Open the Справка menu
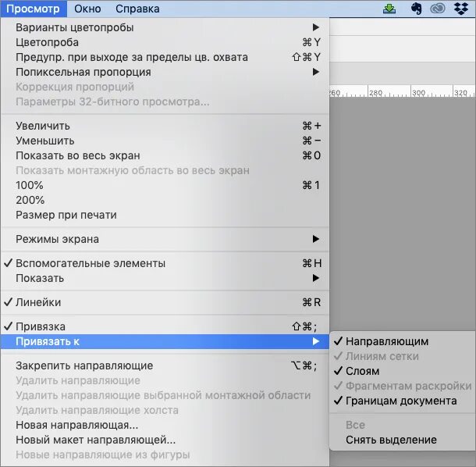The width and height of the screenshot is (476, 467). click(137, 9)
